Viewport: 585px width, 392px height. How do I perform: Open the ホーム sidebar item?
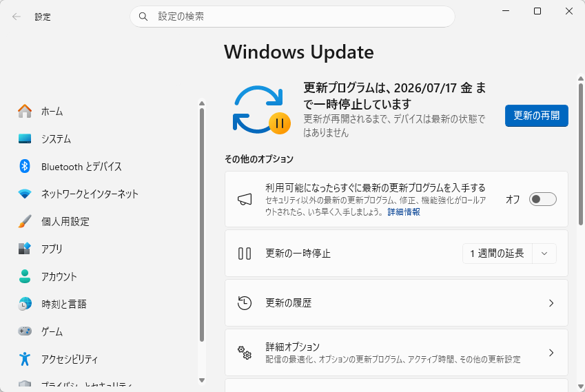click(105, 111)
